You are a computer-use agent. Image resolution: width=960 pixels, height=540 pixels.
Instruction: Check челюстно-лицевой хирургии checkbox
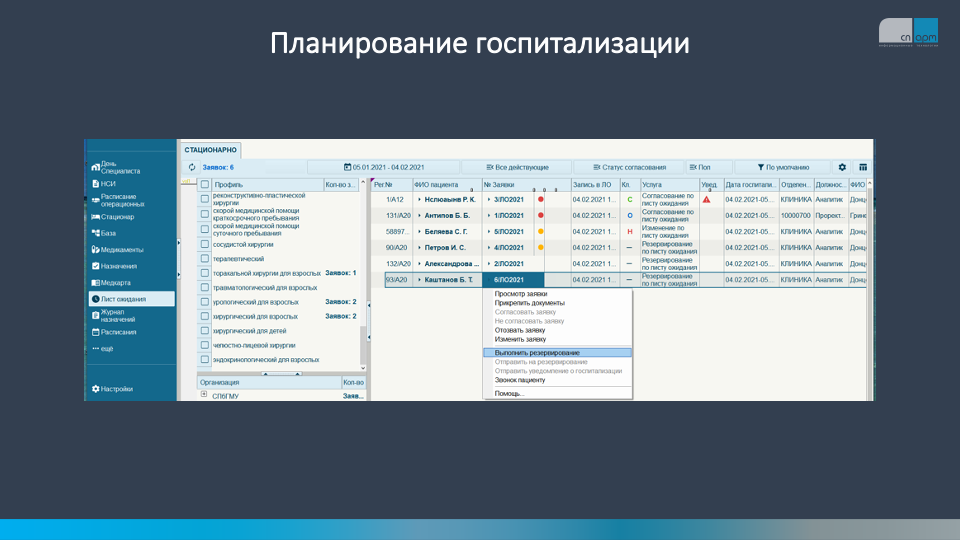coord(204,345)
